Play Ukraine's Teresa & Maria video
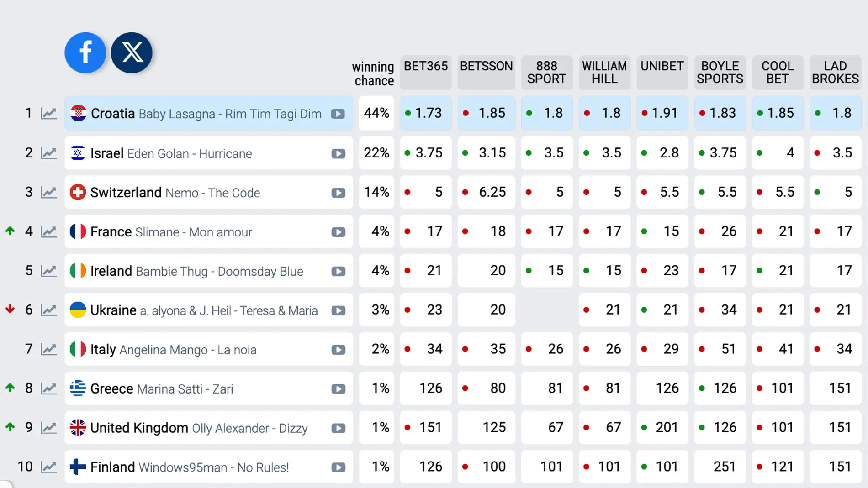 tap(338, 311)
